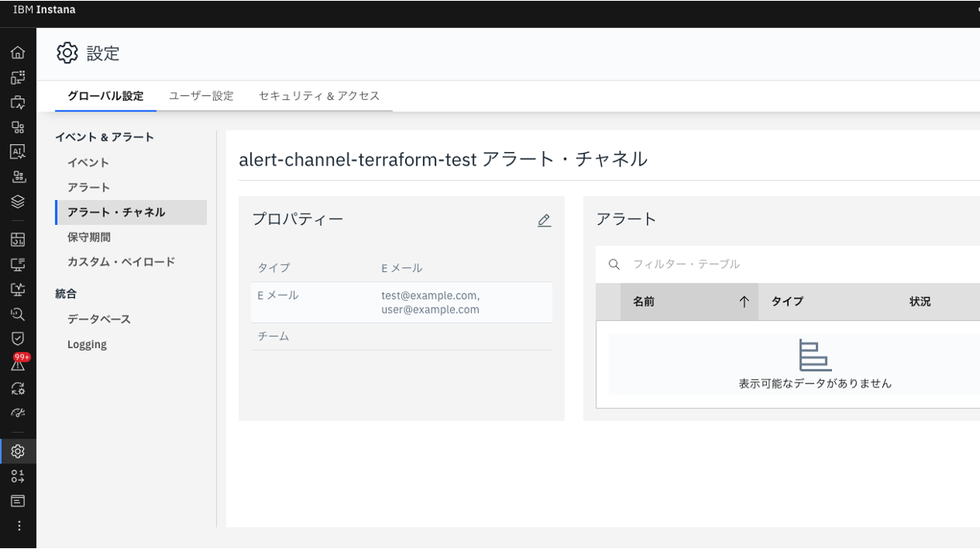Click the Infrastructure sidebar icon
The image size is (980, 549).
tap(18, 176)
